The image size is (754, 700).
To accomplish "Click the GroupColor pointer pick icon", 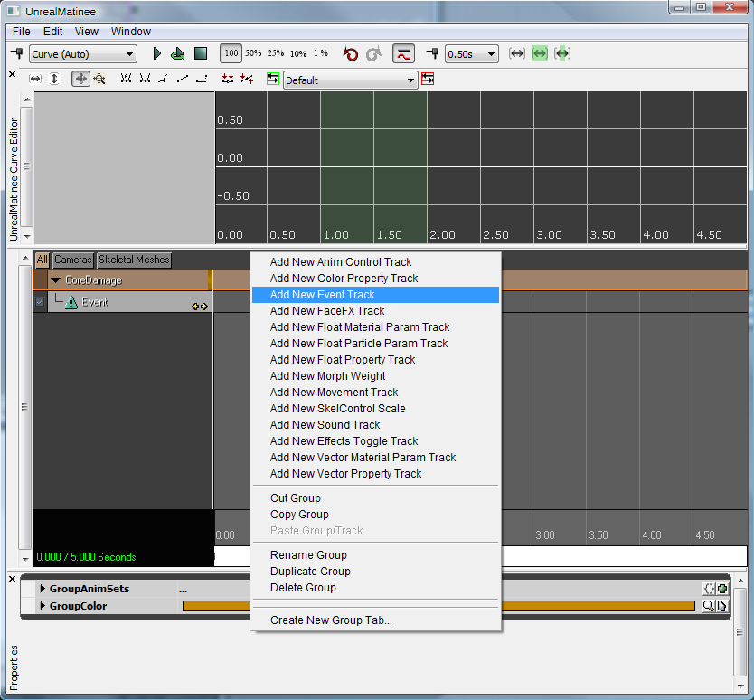I will click(721, 606).
